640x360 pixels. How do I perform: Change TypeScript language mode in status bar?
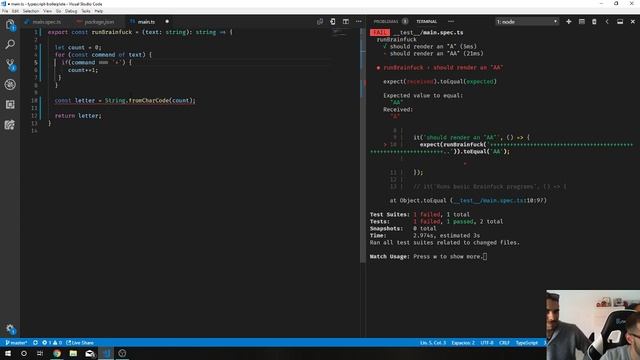click(527, 343)
